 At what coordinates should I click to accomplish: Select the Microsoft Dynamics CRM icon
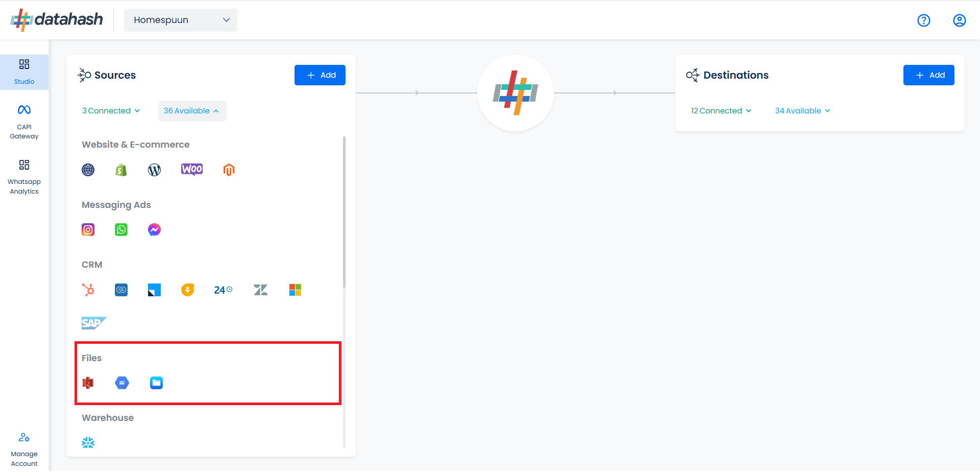point(295,290)
